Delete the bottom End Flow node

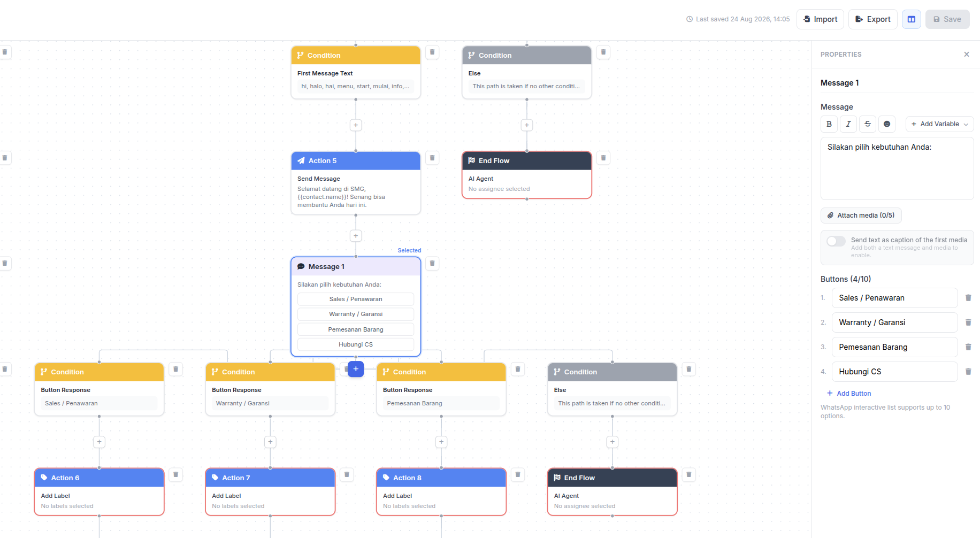[x=689, y=474]
